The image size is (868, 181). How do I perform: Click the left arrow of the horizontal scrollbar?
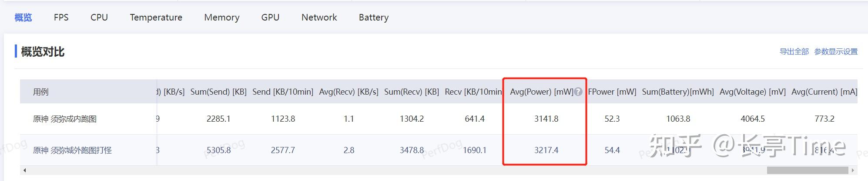click(x=24, y=170)
